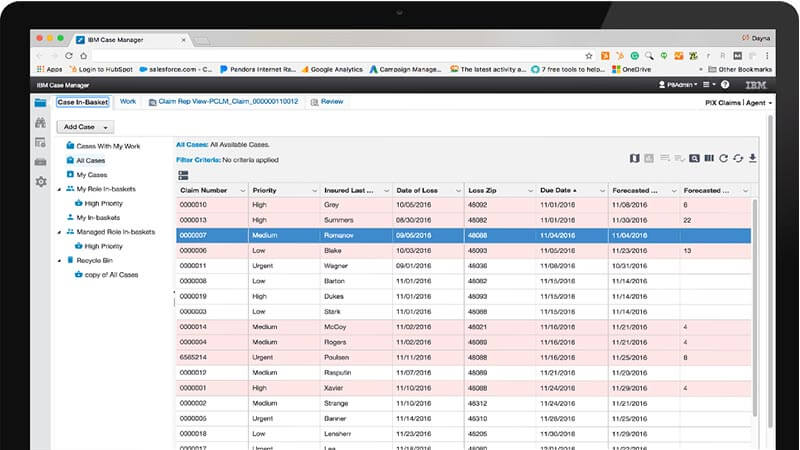Select the layout page icon below binoculars

click(40, 142)
